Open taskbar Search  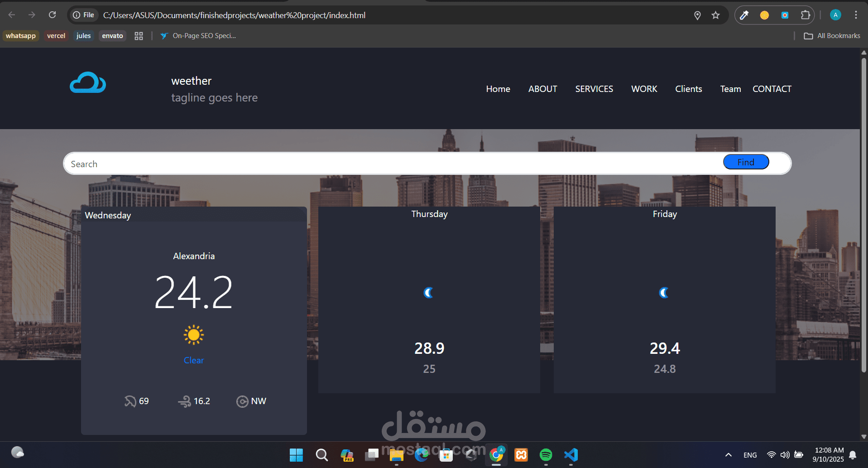322,455
